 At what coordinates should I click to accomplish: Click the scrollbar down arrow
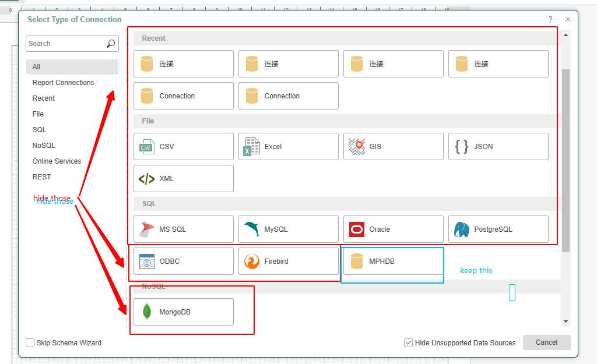tap(566, 321)
